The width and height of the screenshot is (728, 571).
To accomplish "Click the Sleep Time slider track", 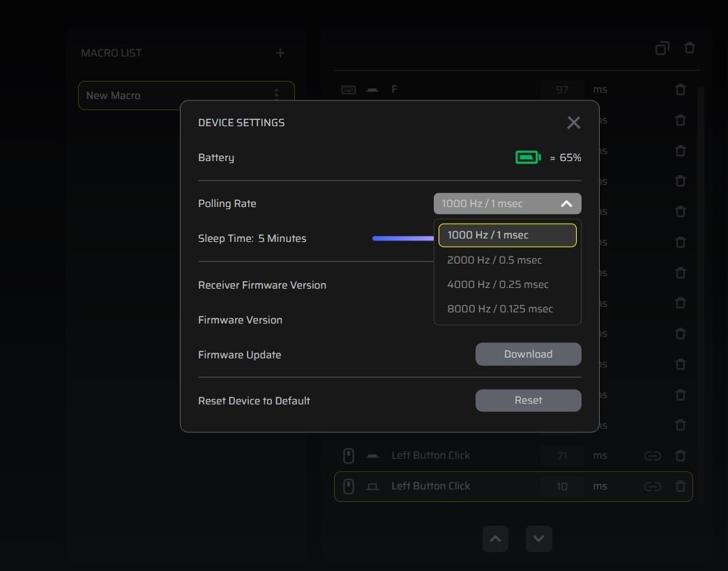I will point(402,238).
